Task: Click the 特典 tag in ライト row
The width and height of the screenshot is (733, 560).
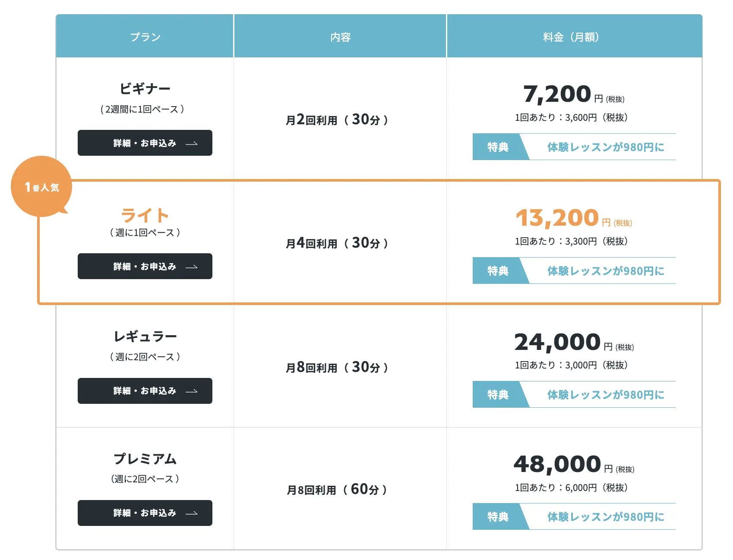Action: (x=499, y=271)
